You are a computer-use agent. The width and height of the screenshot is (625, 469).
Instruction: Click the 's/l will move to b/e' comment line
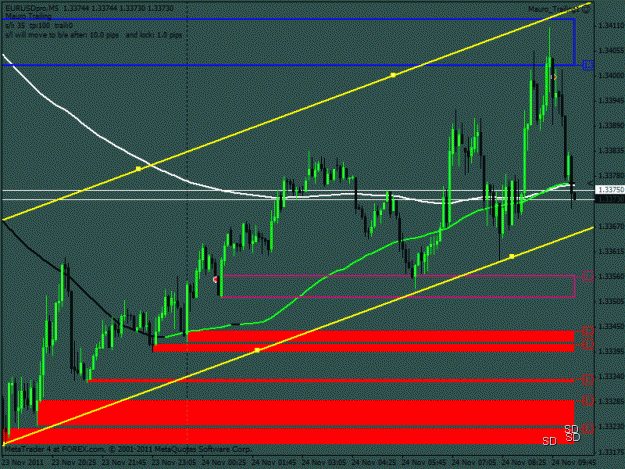click(x=94, y=35)
